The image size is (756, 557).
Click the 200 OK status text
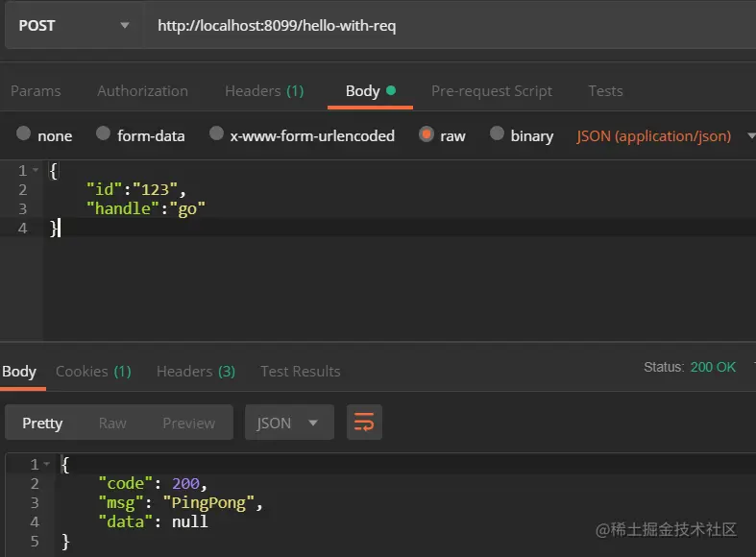713,367
